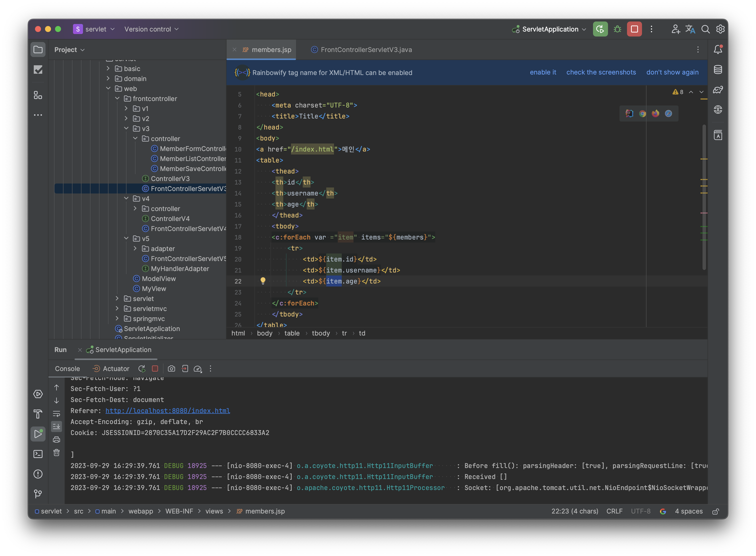Click the editor vertical scrollbar
756x556 pixels.
pyautogui.click(x=704, y=197)
